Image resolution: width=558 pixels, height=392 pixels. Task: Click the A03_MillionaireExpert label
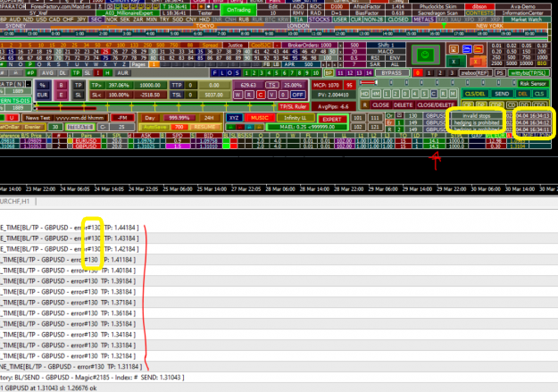129,13
